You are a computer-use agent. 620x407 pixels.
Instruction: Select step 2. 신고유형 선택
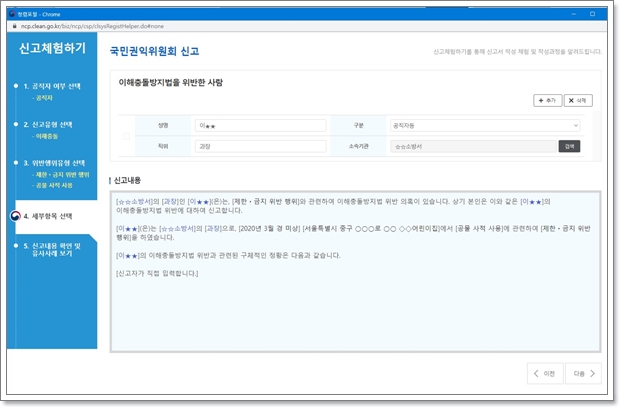pyautogui.click(x=48, y=125)
